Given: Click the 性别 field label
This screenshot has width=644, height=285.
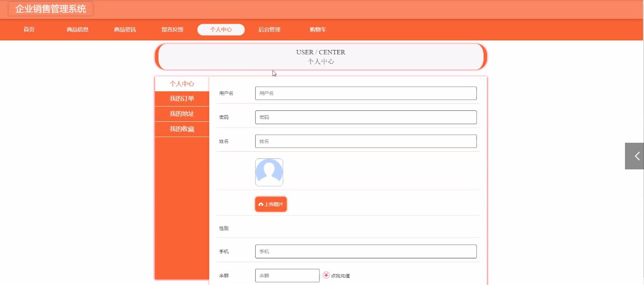Looking at the screenshot, I should pyautogui.click(x=224, y=228).
